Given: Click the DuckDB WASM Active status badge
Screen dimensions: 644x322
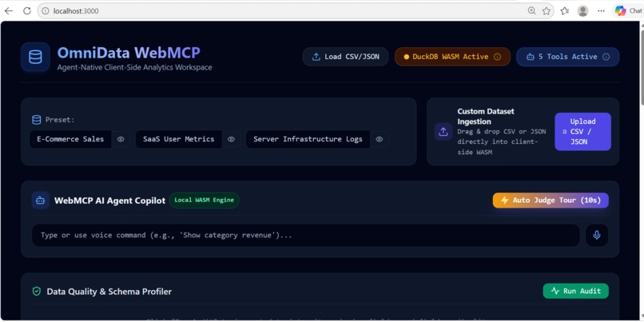Looking at the screenshot, I should [x=452, y=57].
